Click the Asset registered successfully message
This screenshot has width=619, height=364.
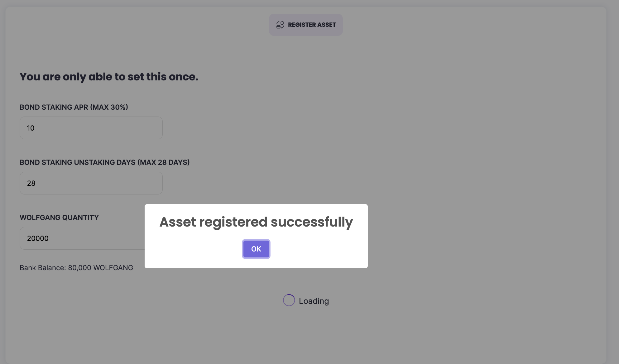(256, 222)
